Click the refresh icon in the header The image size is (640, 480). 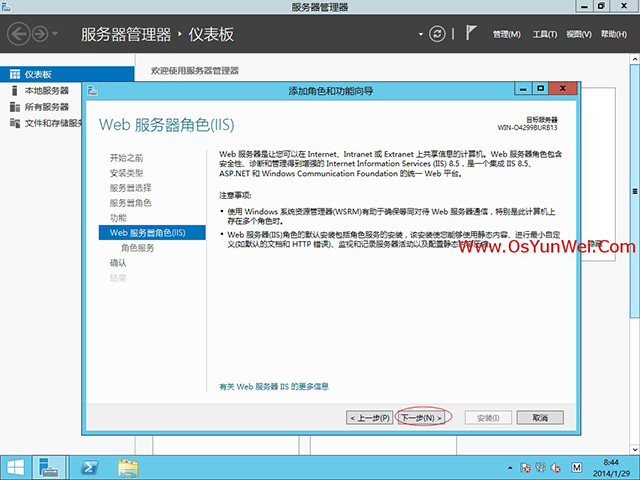coord(437,34)
